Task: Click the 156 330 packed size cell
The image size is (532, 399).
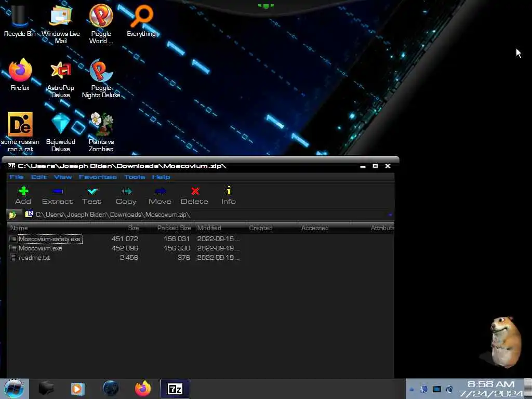Action: click(x=177, y=248)
